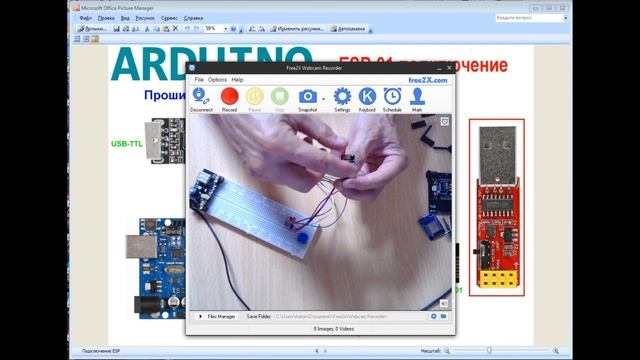Click the Cut scissors icon
This screenshot has width=640, height=360.
[x=147, y=29]
